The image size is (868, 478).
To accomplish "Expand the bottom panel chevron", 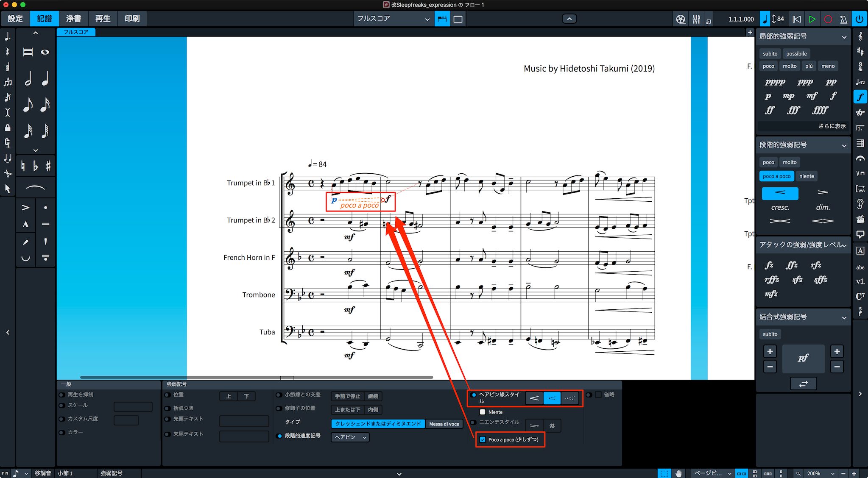I will [399, 474].
